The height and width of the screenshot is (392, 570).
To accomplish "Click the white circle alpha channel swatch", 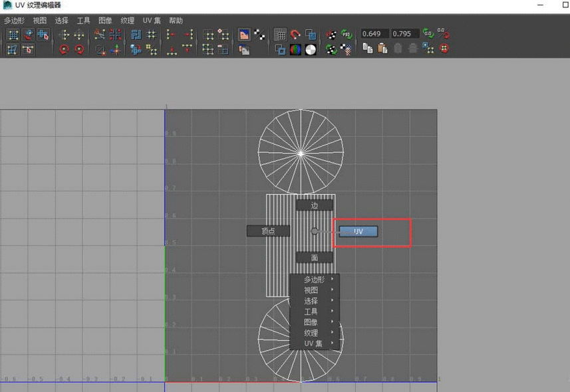I will tap(311, 50).
